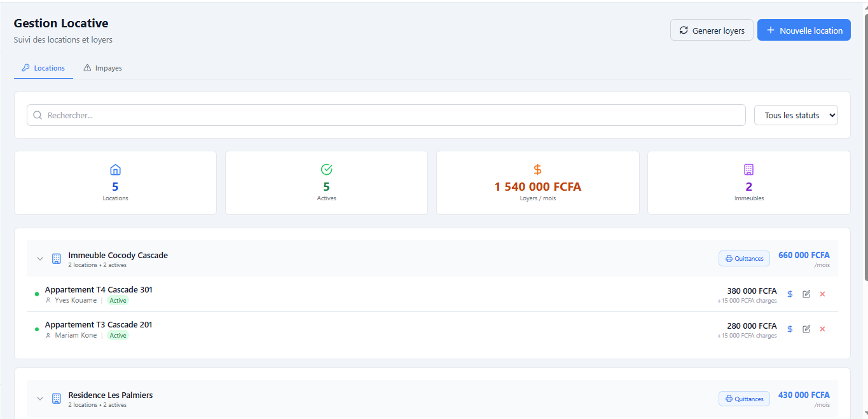Switch to the Impayes tab
The height and width of the screenshot is (419, 868).
pos(103,68)
